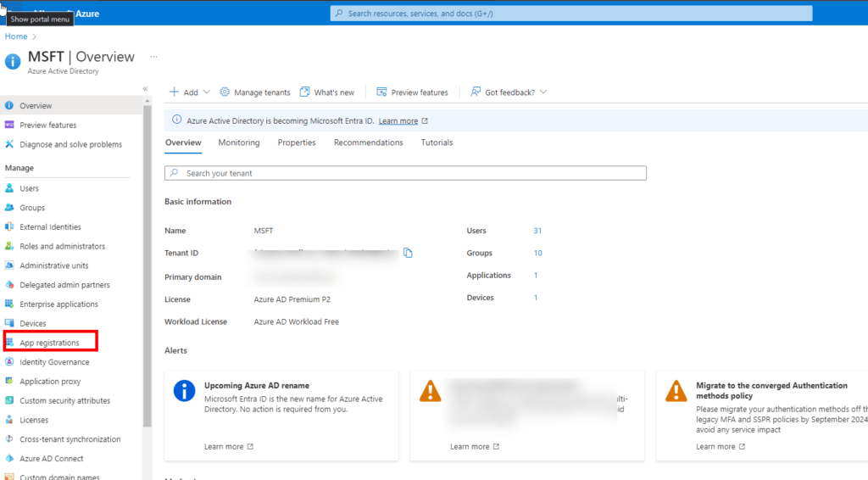Click the top Search resources box
868x480 pixels.
[x=571, y=14]
